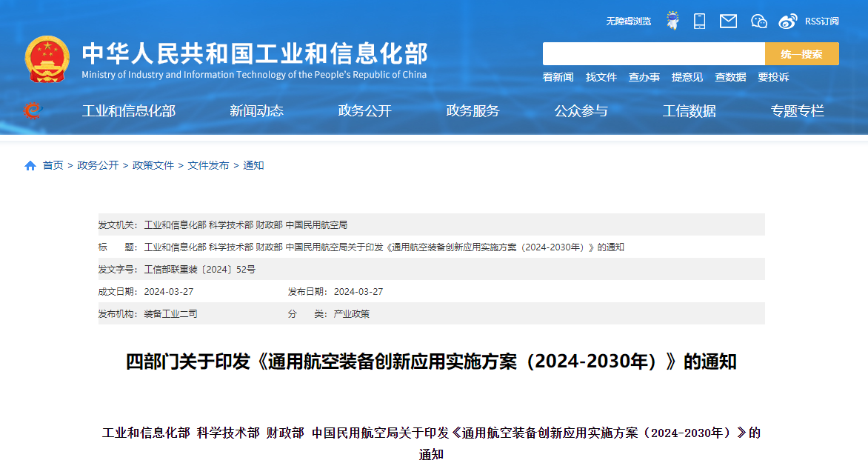Select the 看新闻 search shortcut
This screenshot has width=868, height=463.
(558, 77)
